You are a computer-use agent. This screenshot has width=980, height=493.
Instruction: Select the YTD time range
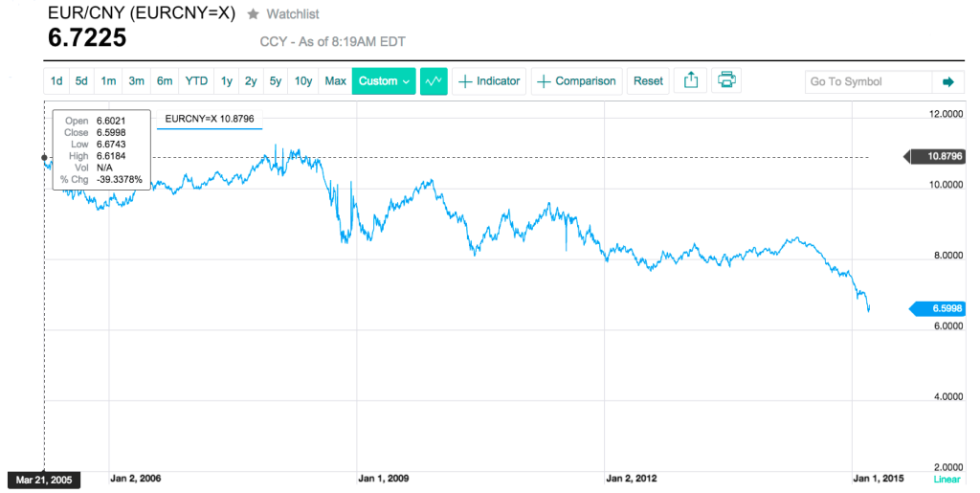(x=196, y=81)
